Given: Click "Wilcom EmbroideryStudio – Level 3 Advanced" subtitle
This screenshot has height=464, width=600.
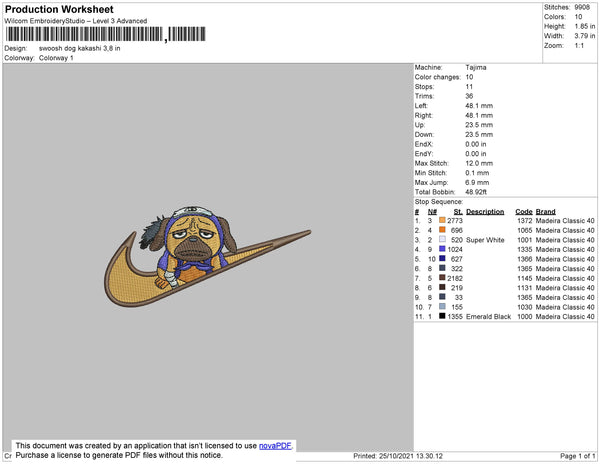Looking at the screenshot, I should pyautogui.click(x=76, y=21).
